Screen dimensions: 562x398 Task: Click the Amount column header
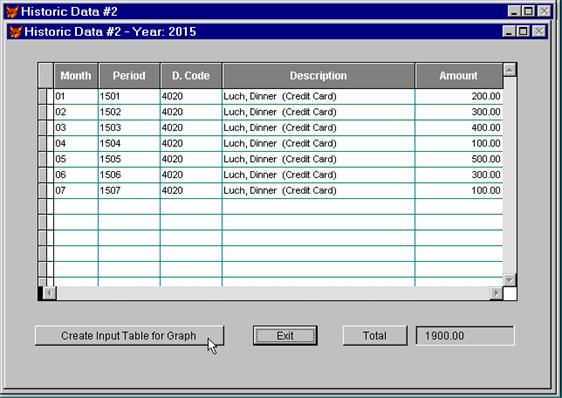(x=459, y=76)
